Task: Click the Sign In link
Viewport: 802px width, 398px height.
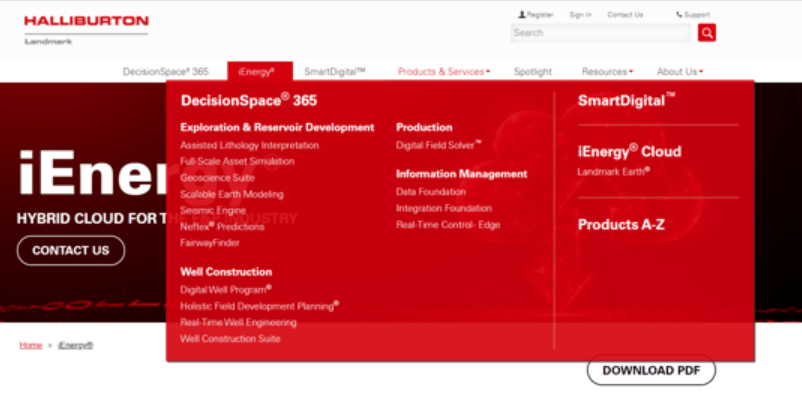Action: pos(580,15)
